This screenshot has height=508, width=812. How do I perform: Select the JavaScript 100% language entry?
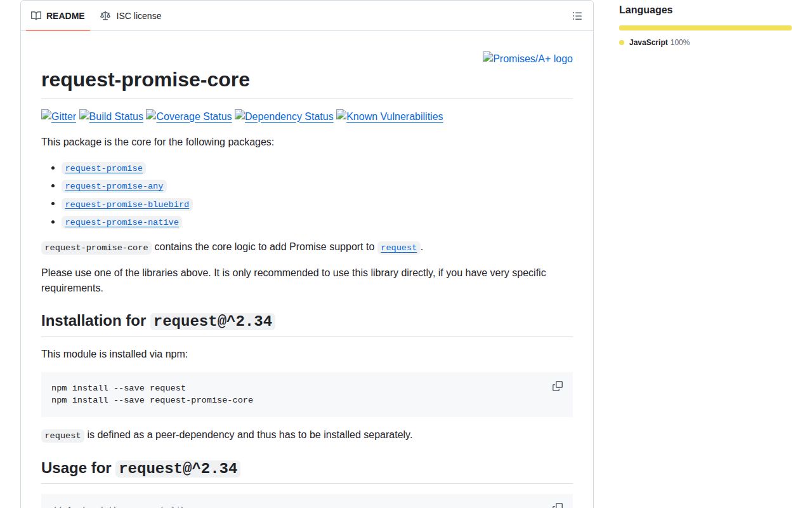(655, 43)
